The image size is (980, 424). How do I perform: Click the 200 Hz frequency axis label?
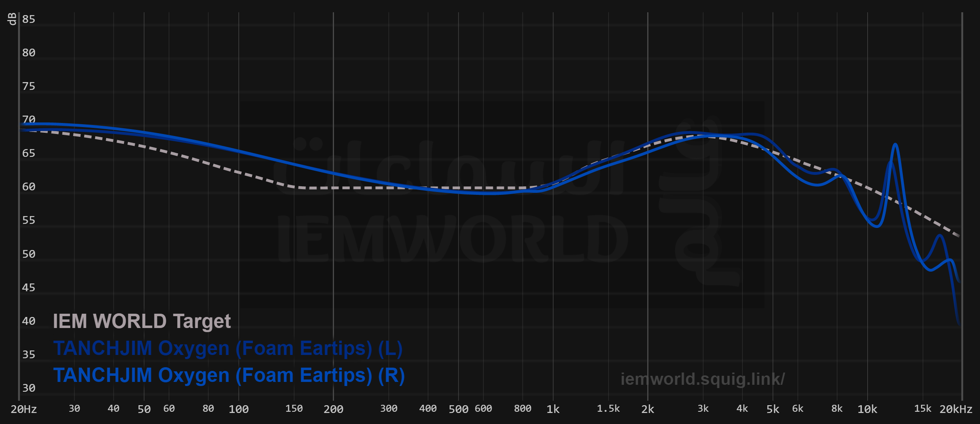(x=333, y=409)
